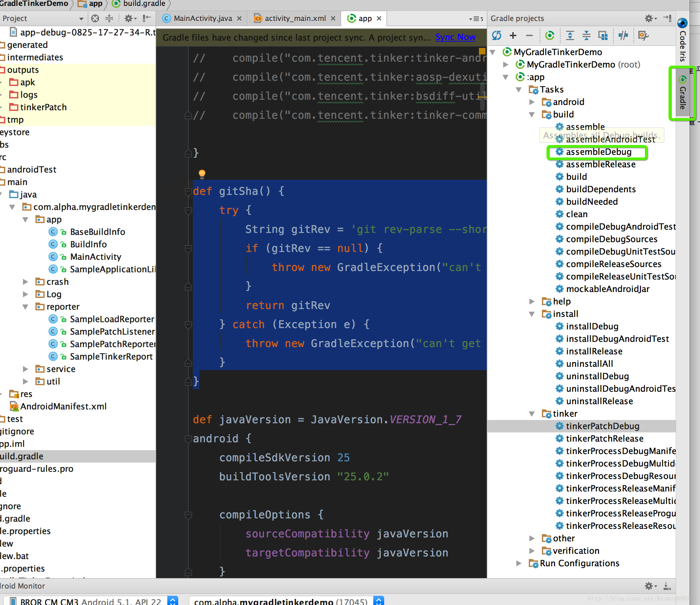Click Sync Now link
Image resolution: width=700 pixels, height=605 pixels.
click(x=455, y=37)
